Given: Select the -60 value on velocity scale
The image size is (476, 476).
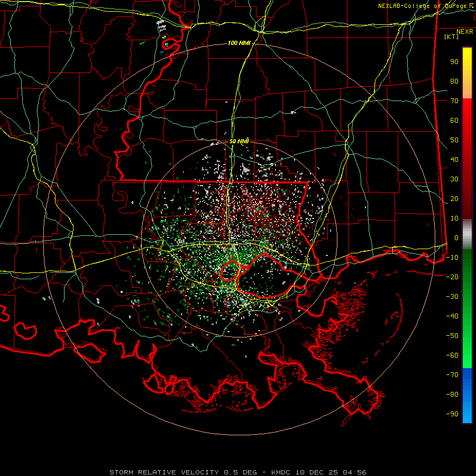Looking at the screenshot, I should 452,355.
